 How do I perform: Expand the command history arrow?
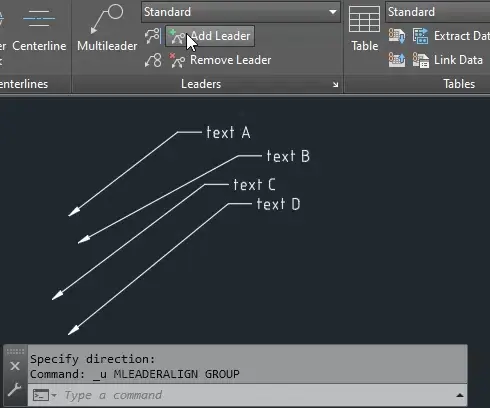coord(460,395)
